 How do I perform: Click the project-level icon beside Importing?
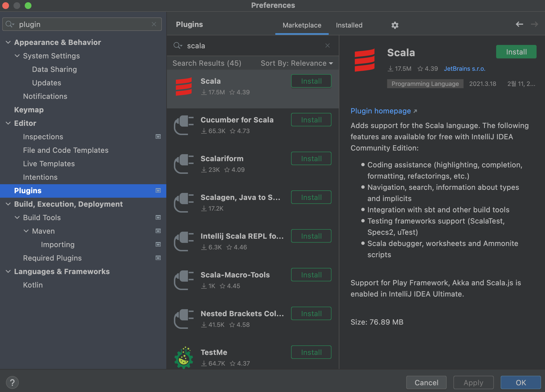coord(158,244)
